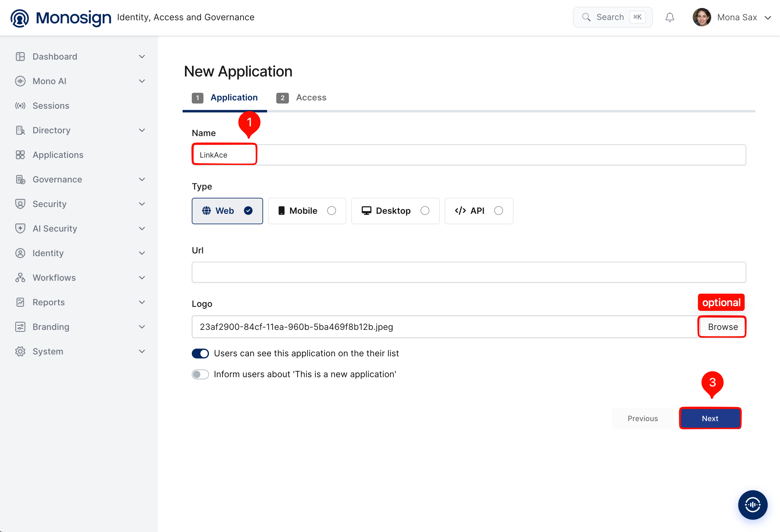The height and width of the screenshot is (532, 780).
Task: Browse for a logo file
Action: point(722,327)
